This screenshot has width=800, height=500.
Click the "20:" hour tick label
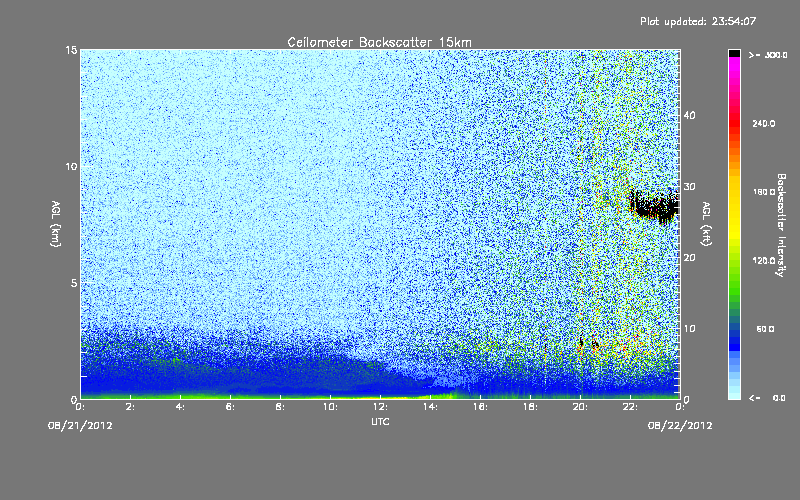(x=581, y=407)
